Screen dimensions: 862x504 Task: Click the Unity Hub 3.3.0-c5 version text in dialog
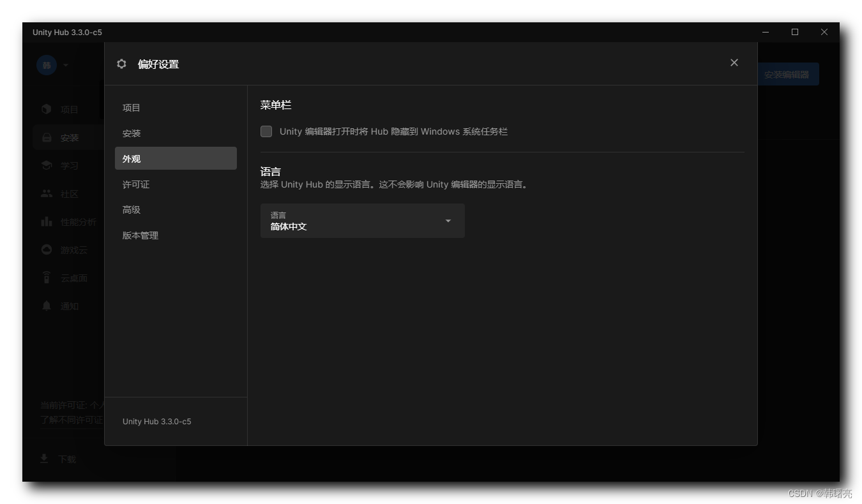157,422
